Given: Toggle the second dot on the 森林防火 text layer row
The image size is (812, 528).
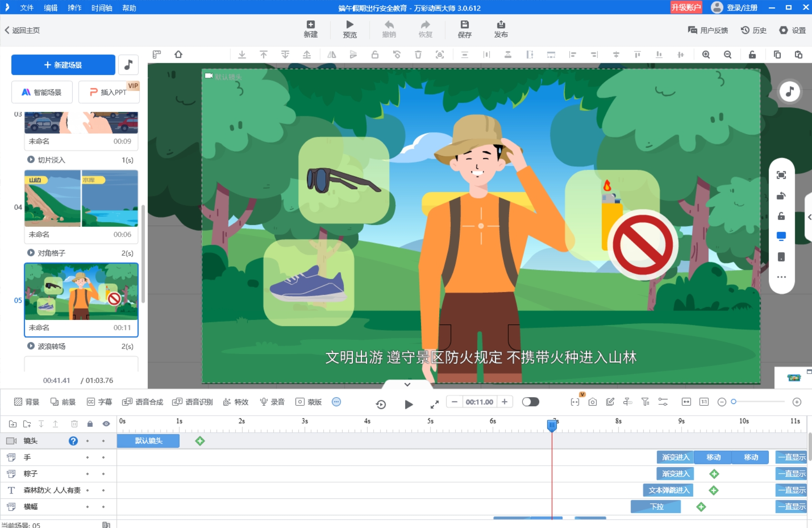Looking at the screenshot, I should click(103, 490).
